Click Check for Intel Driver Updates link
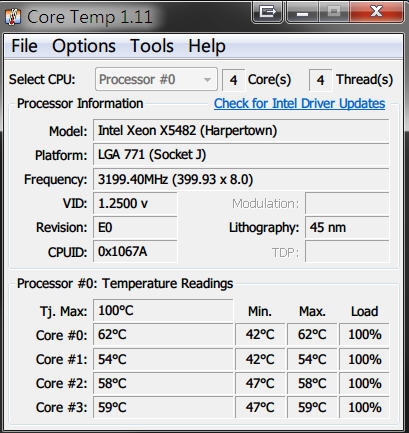The height and width of the screenshot is (433, 409). [299, 104]
